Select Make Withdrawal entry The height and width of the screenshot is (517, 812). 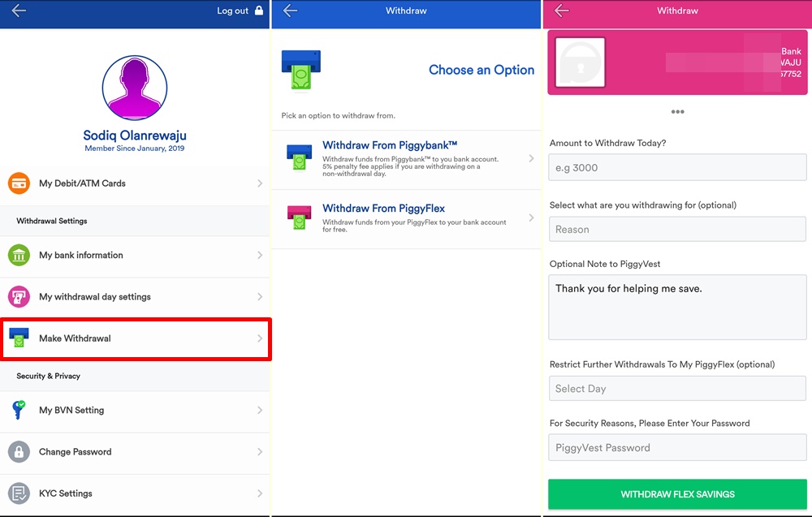pyautogui.click(x=136, y=338)
